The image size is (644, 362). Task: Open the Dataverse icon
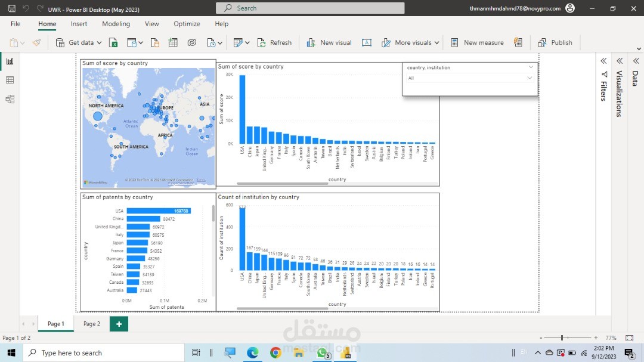(x=192, y=43)
